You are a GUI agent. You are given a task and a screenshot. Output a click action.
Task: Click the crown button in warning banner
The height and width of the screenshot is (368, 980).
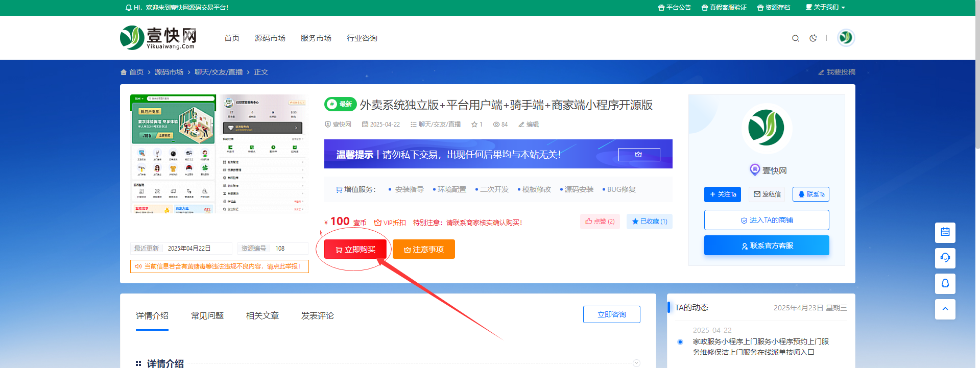point(639,155)
